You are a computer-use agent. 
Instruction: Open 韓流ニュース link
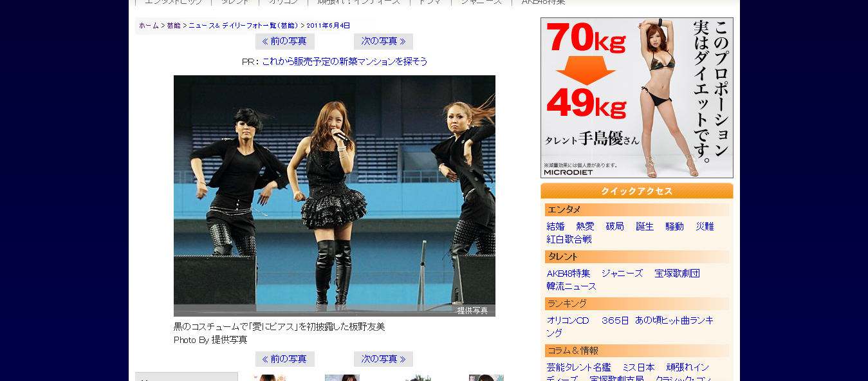tap(571, 286)
